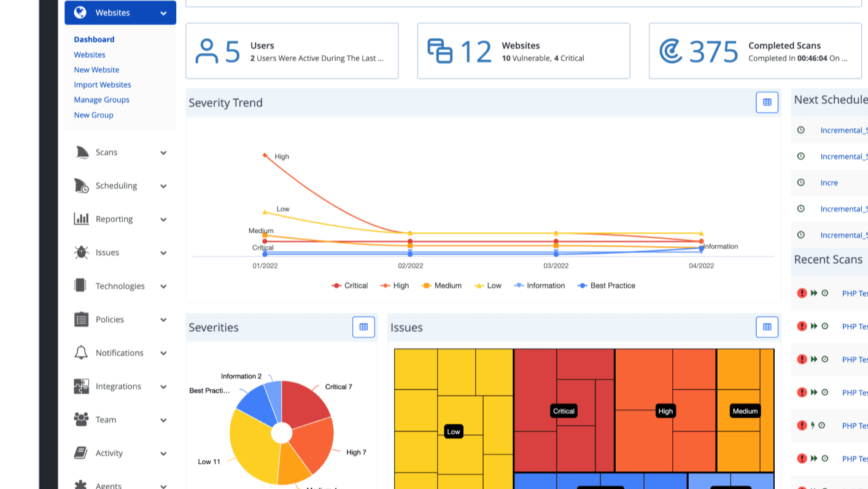Expand the Issues menu chevron

pos(163,253)
